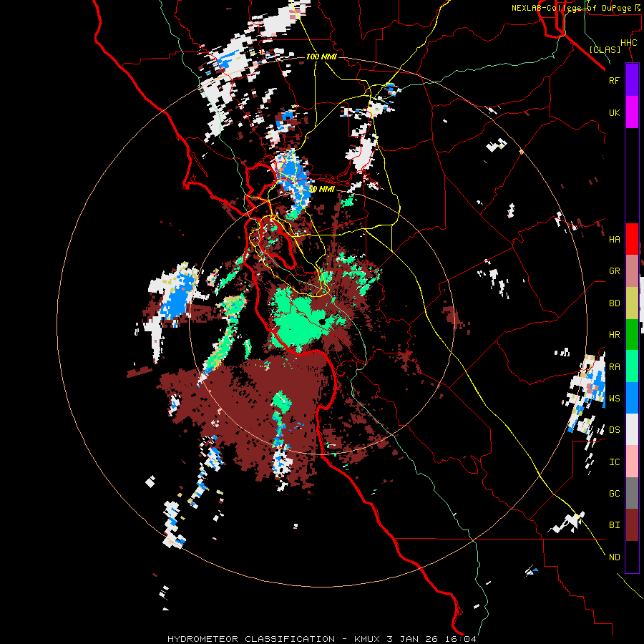Click the 'WS' legend label
This screenshot has width=644, height=644.
[x=614, y=398]
